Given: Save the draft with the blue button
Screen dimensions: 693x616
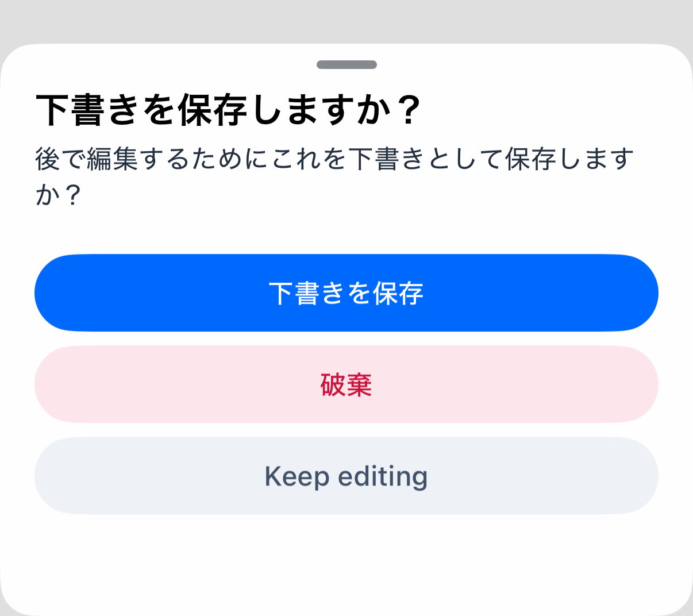Looking at the screenshot, I should point(346,292).
